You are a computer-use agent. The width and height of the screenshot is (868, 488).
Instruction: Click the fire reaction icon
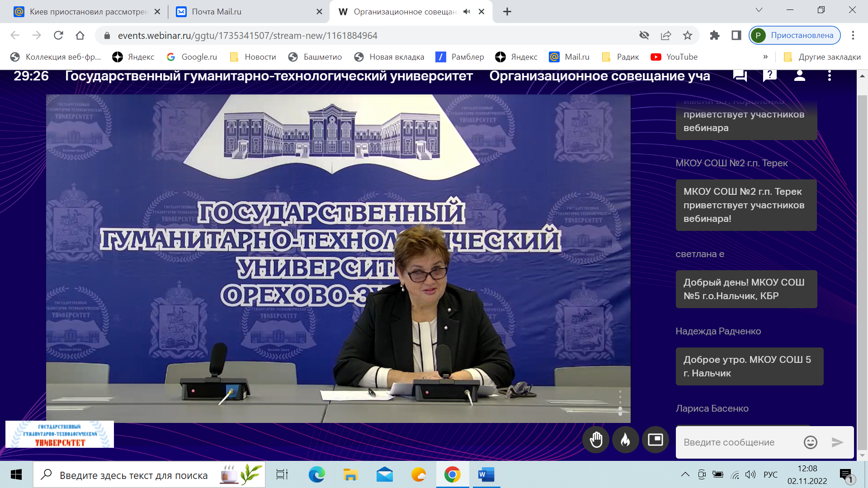625,440
